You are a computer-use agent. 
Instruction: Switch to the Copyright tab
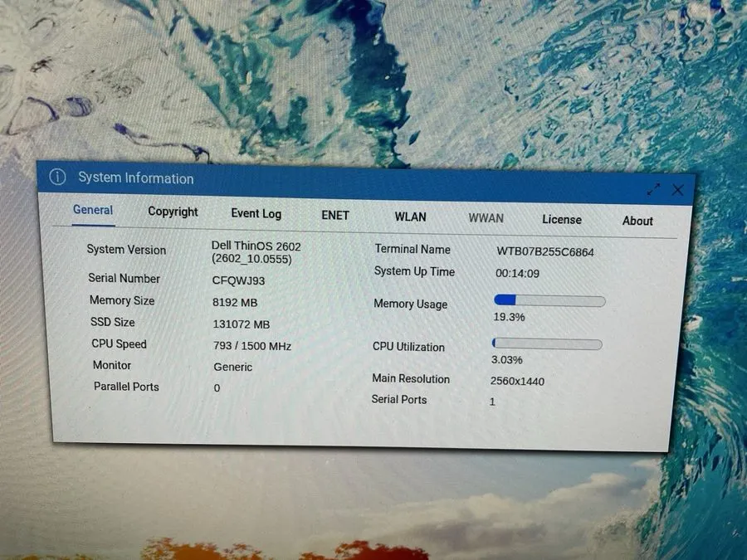pos(173,212)
